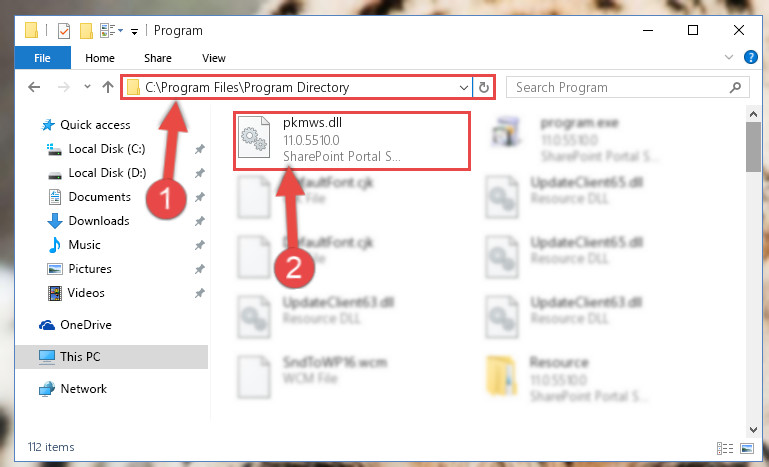Open the Help question mark icon
Image resolution: width=769 pixels, height=467 pixels.
(x=750, y=57)
